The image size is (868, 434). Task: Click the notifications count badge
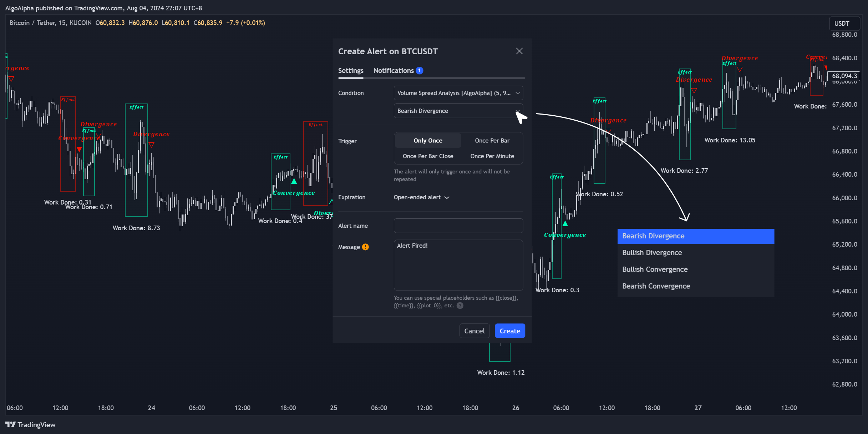point(420,71)
